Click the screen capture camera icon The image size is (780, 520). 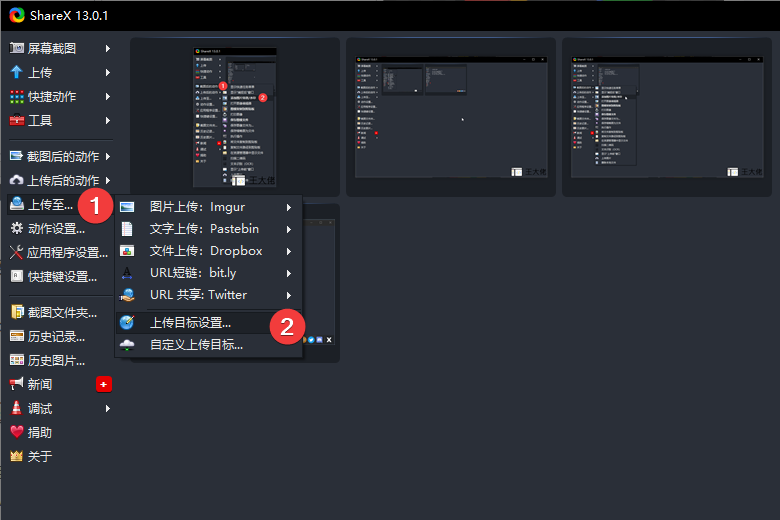[x=16, y=48]
